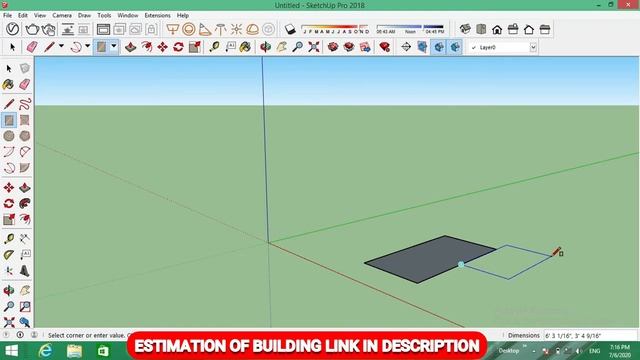Launch Internet Explorer from taskbar
The height and width of the screenshot is (360, 640).
click(45, 351)
